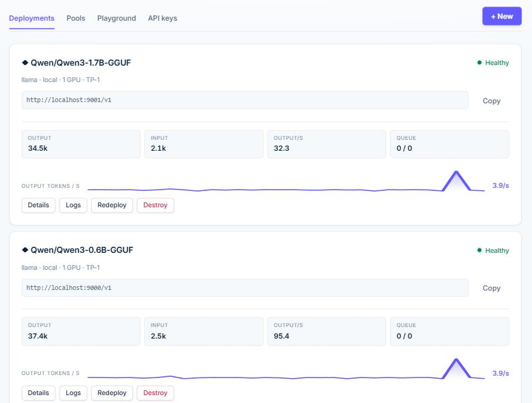Click the 3.9/s rate on Qwen3-0.6B card
Image resolution: width=532 pixels, height=403 pixels.
pos(500,373)
